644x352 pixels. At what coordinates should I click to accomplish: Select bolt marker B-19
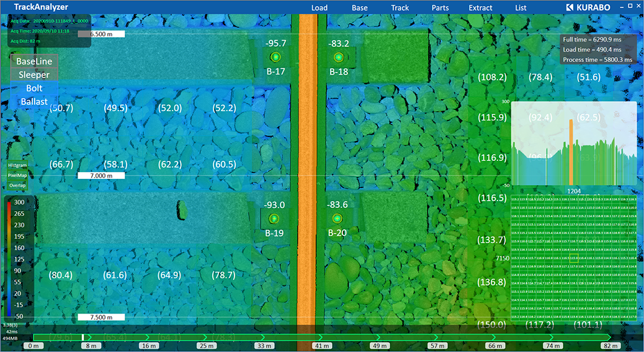[x=274, y=219]
